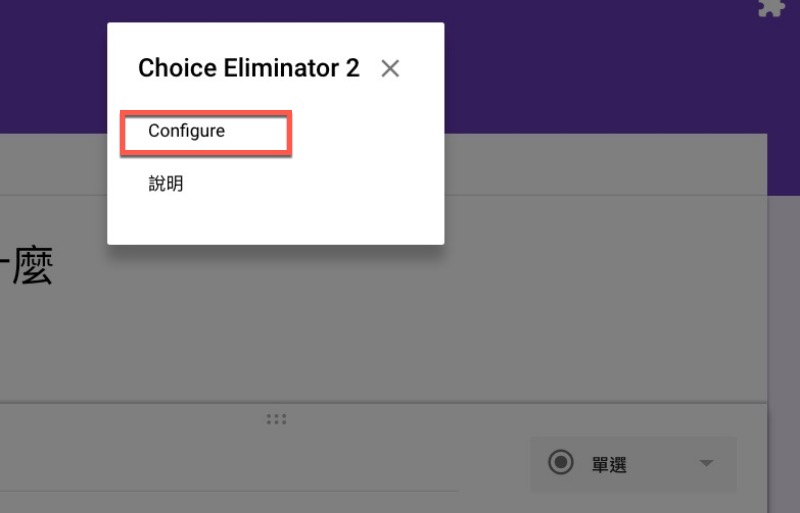Expand the question type dropdown arrow
This screenshot has width=800, height=513.
pos(707,463)
